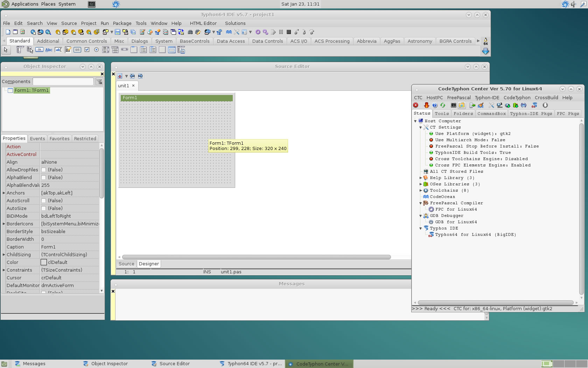Collapse the Host Computer tree node
588x368 pixels.
[415, 121]
